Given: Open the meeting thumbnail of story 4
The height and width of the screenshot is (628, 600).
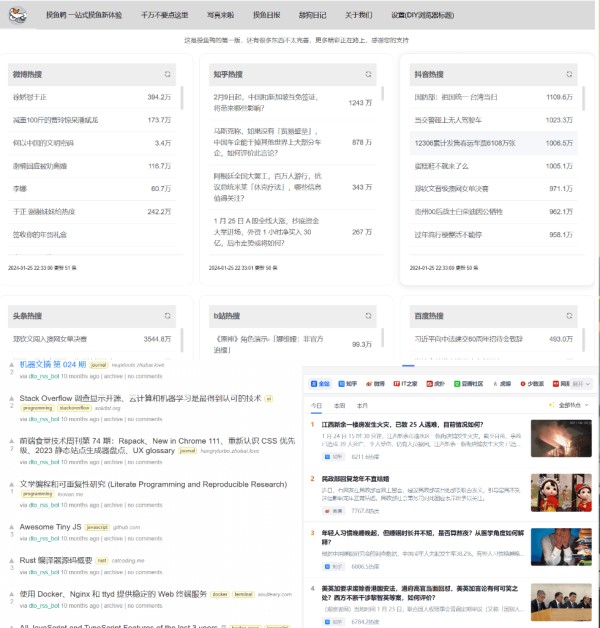Looking at the screenshot, I should tap(561, 602).
